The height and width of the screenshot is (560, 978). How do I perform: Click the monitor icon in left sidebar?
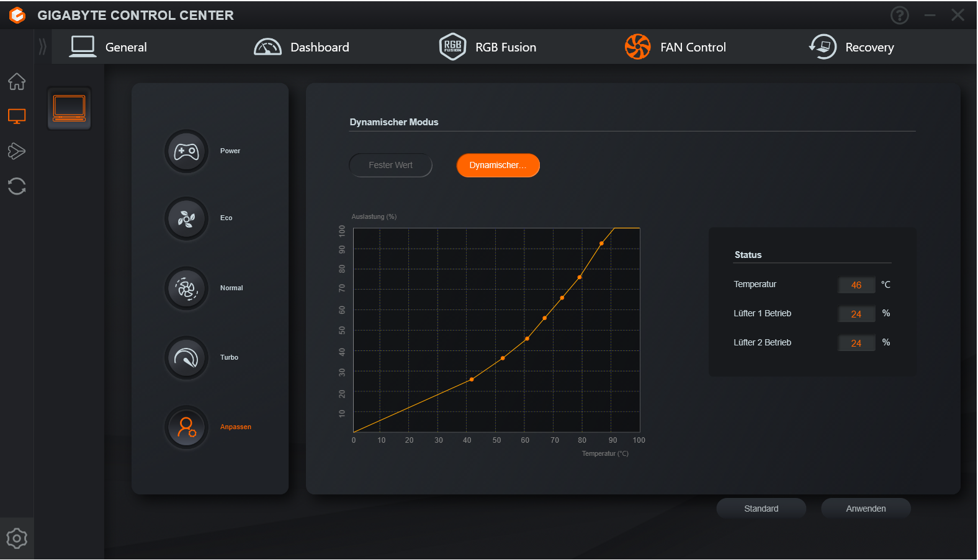(17, 116)
